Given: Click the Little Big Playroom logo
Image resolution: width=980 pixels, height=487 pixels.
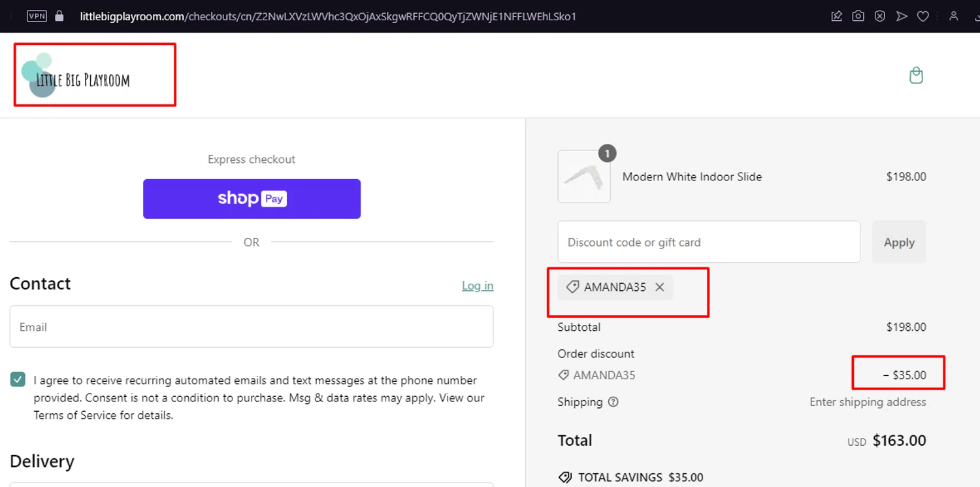Looking at the screenshot, I should pyautogui.click(x=76, y=75).
